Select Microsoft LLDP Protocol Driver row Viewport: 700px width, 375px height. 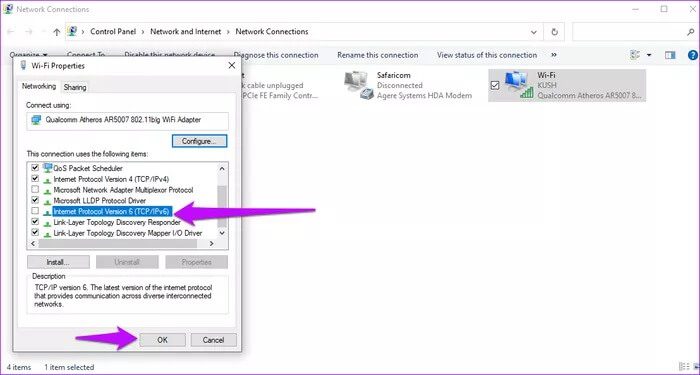click(100, 200)
